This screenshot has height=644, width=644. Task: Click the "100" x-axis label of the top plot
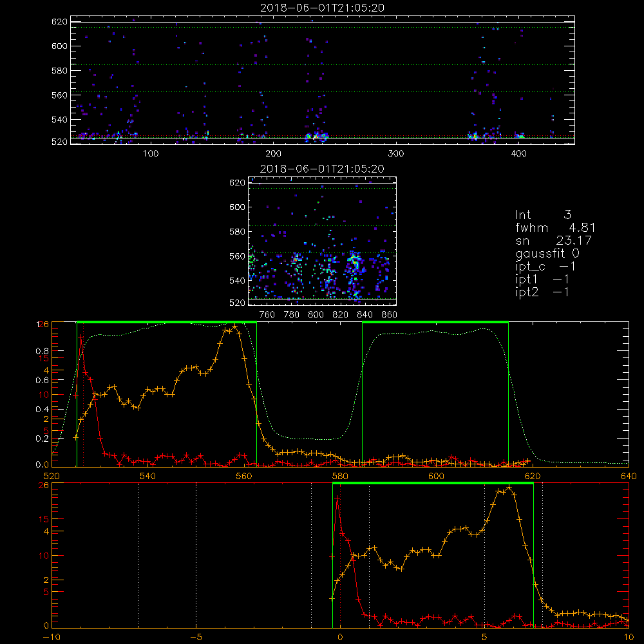click(151, 154)
